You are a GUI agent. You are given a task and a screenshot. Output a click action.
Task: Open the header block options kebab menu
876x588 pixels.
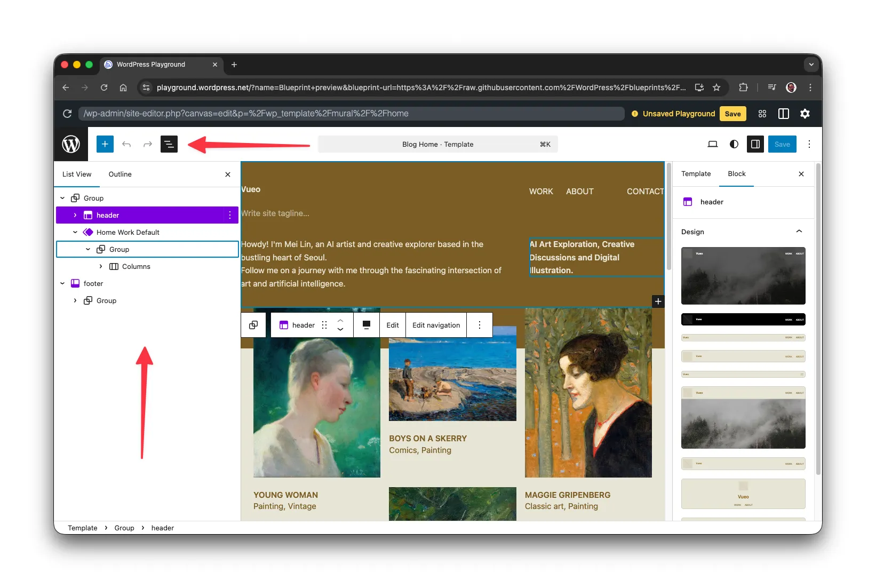pyautogui.click(x=480, y=325)
